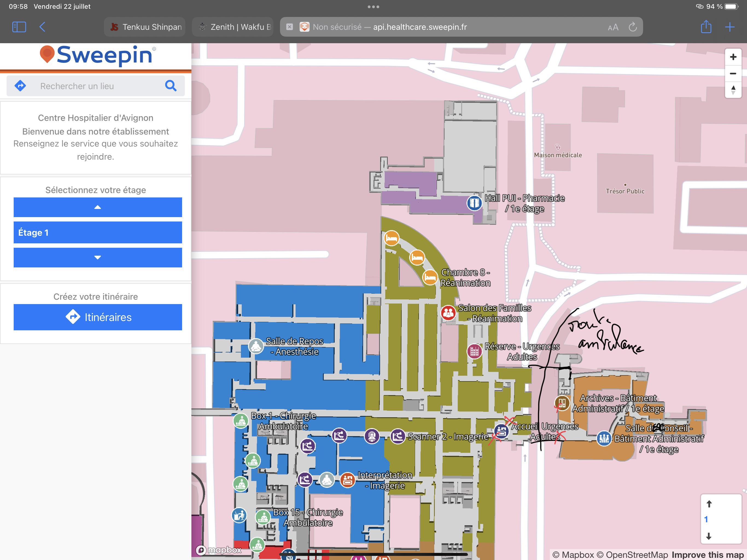Click the Réserve Urgences Adultes marker
The image size is (747, 560).
click(474, 351)
